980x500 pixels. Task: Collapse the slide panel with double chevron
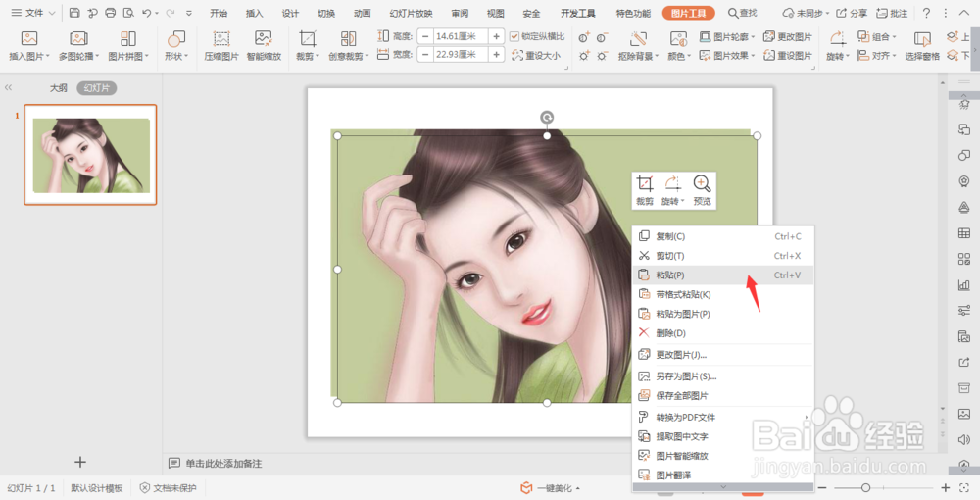click(8, 88)
